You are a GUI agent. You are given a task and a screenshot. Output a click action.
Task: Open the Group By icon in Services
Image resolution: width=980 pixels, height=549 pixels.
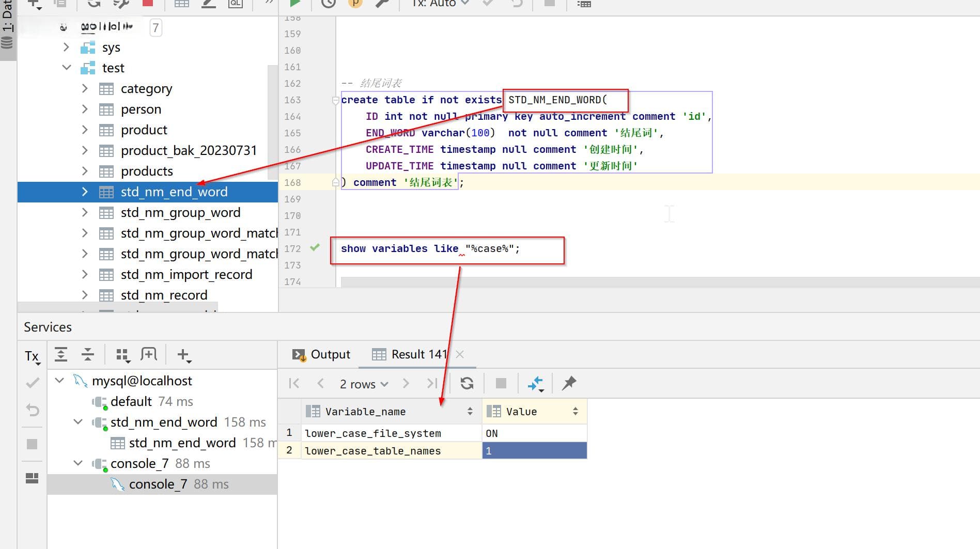tap(123, 355)
